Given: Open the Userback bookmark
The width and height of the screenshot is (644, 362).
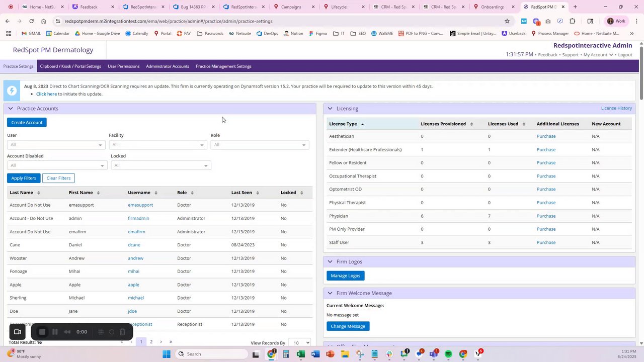Looking at the screenshot, I should tap(514, 34).
